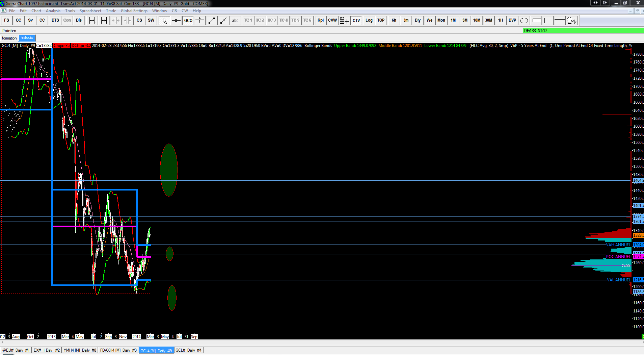Viewport: 644px width, 355px height.
Task: Toggle the Log scale button
Action: (369, 20)
